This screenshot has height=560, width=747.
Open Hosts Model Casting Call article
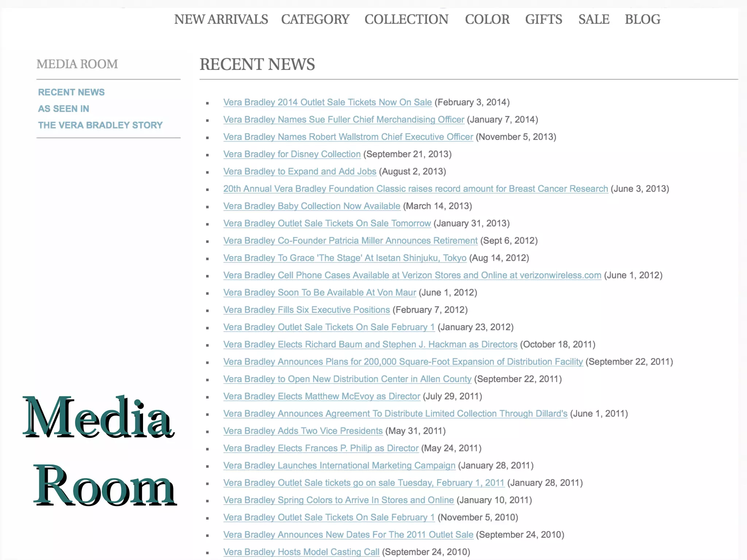tap(301, 552)
